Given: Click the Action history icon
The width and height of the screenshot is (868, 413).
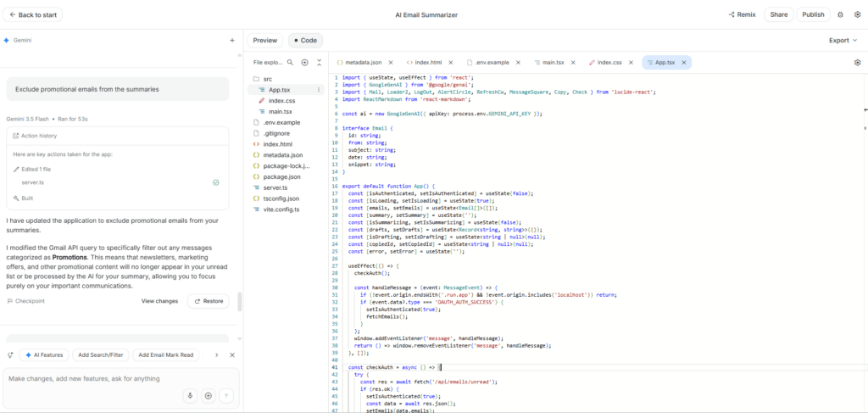Looking at the screenshot, I should coord(16,136).
